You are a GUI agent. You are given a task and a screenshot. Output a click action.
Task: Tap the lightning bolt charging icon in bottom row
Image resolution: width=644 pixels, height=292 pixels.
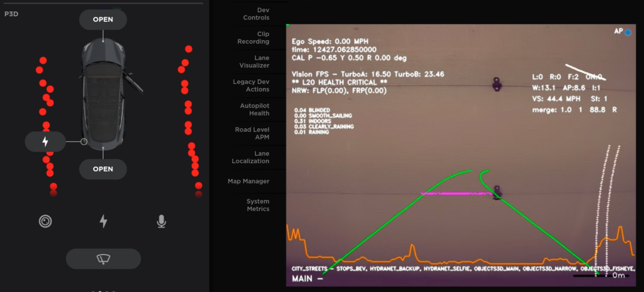click(103, 221)
